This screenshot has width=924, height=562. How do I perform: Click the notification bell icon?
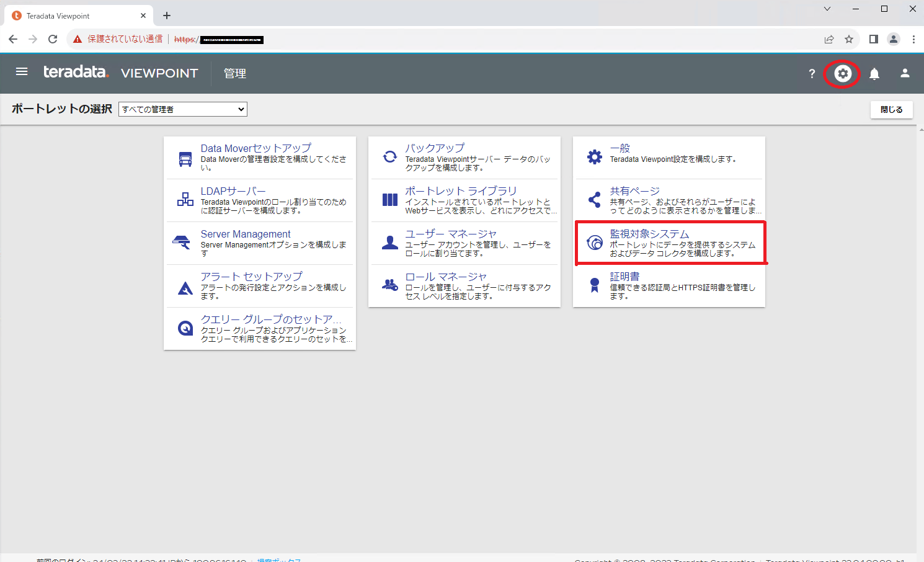pos(874,73)
